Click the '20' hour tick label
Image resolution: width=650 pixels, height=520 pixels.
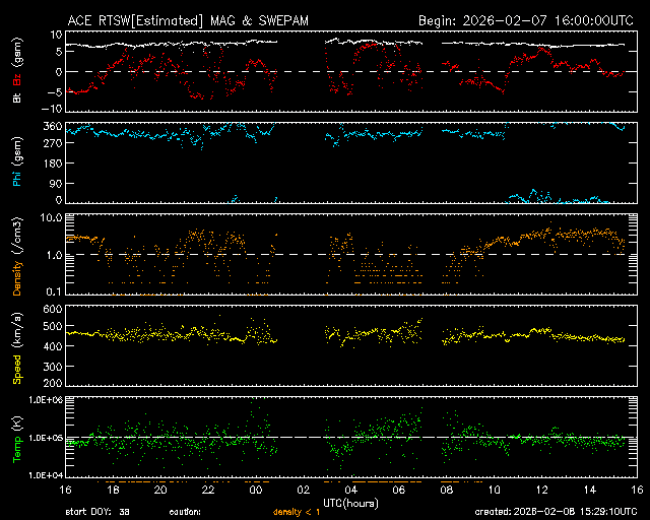[x=160, y=490]
